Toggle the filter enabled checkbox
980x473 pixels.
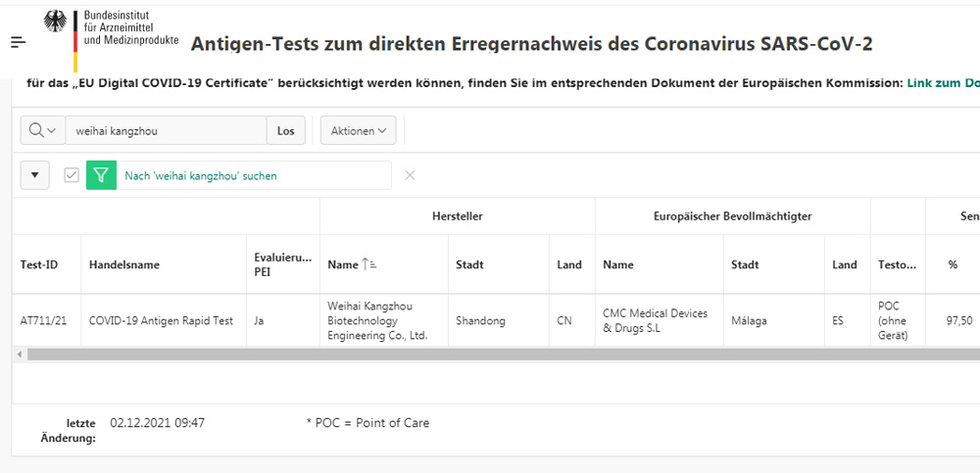72,175
